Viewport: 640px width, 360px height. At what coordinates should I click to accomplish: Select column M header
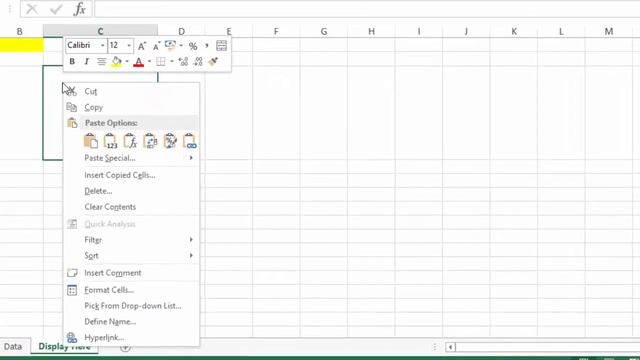[609, 31]
